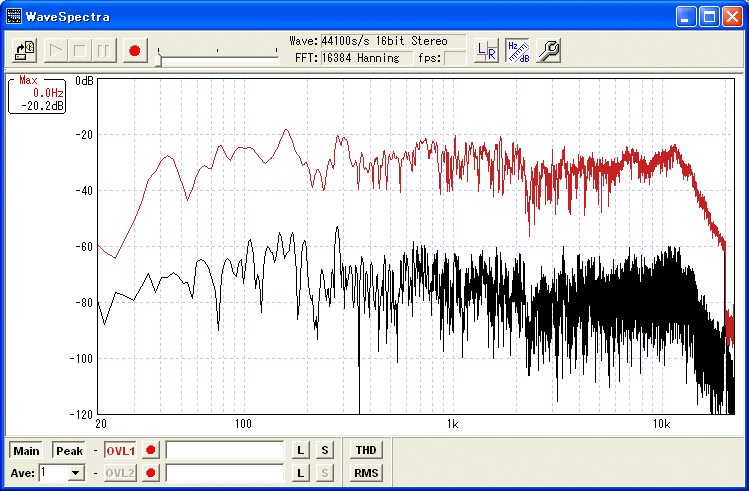
Task: Click the open file icon
Action: pyautogui.click(x=26, y=49)
